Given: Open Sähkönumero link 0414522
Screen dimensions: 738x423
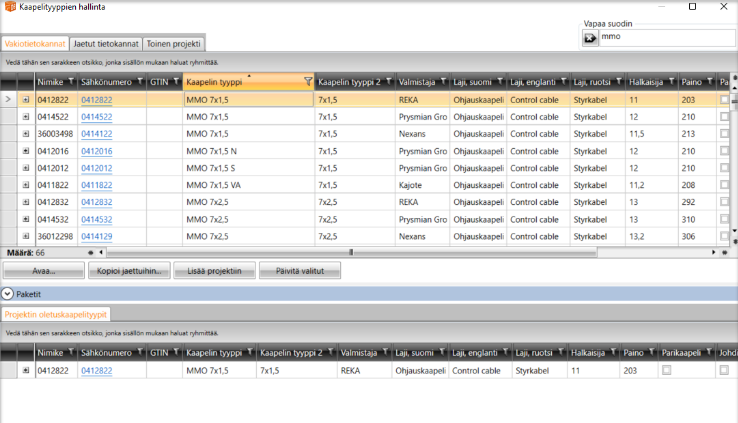Looking at the screenshot, I should 96,117.
